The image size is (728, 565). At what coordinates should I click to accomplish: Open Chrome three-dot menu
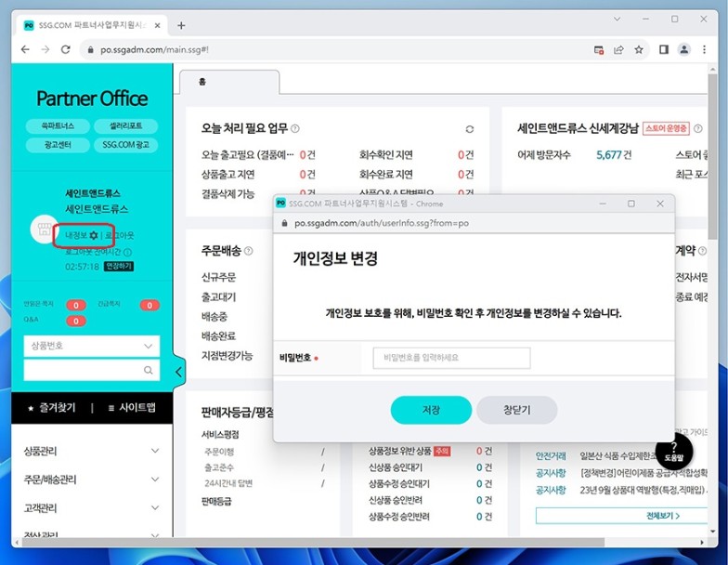pyautogui.click(x=704, y=50)
